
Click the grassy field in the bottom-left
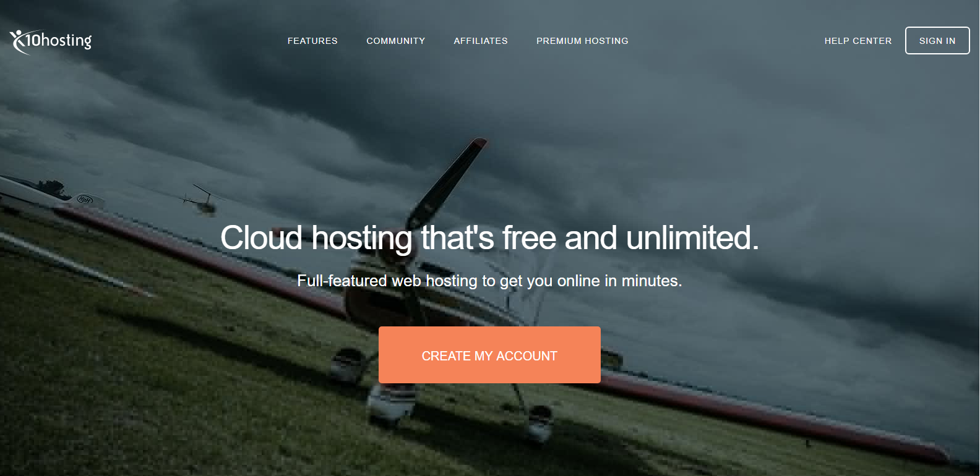pyautogui.click(x=93, y=402)
